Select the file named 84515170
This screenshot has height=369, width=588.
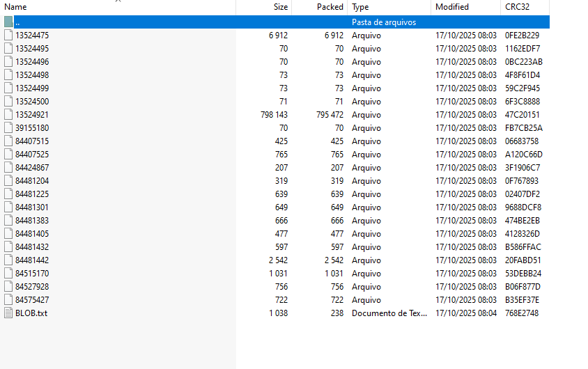click(32, 274)
